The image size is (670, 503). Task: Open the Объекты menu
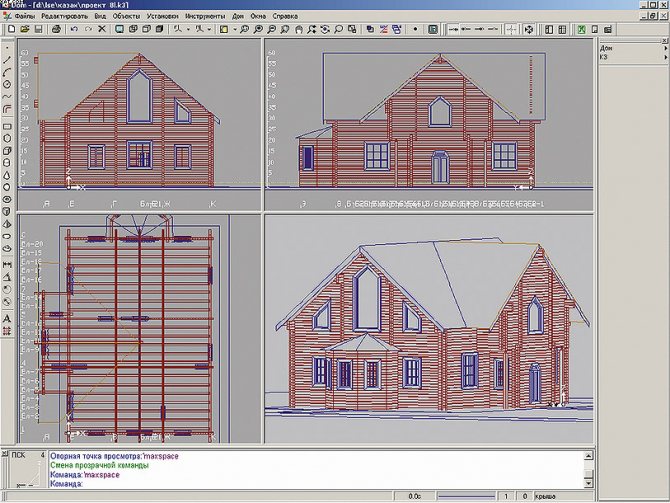pyautogui.click(x=126, y=16)
